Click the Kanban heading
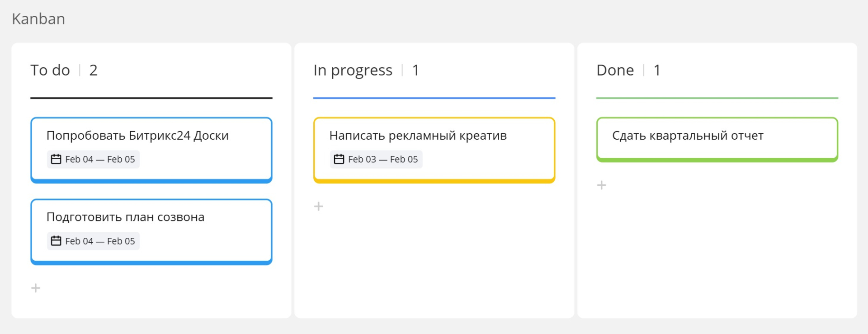Viewport: 868px width, 334px height. click(x=38, y=19)
